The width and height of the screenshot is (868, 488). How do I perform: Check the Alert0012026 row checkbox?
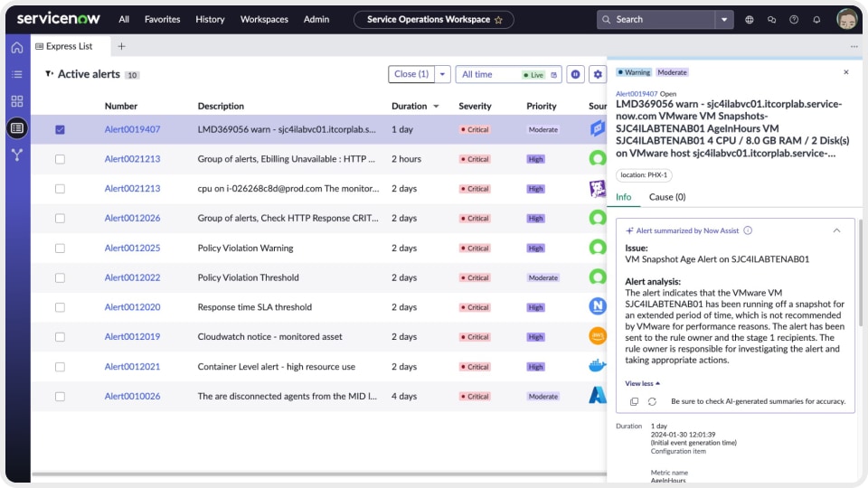[x=60, y=219]
